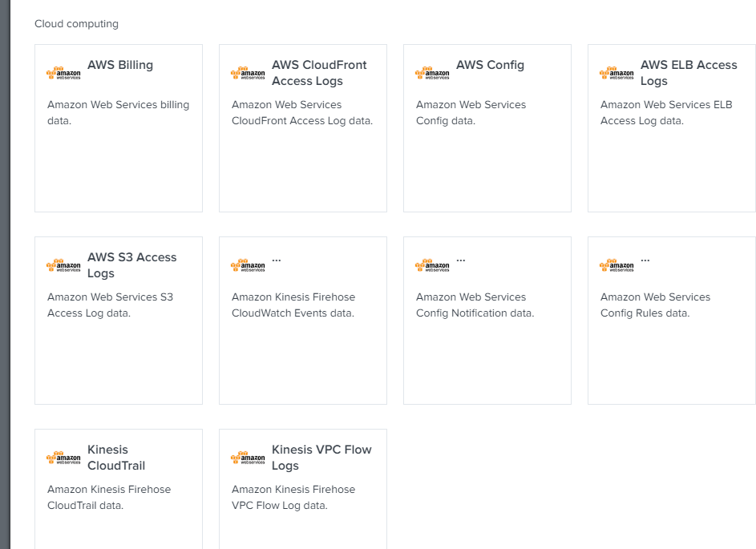Screen dimensions: 756x549
Task: Click truncated title above Config Notification description
Action: point(461,260)
